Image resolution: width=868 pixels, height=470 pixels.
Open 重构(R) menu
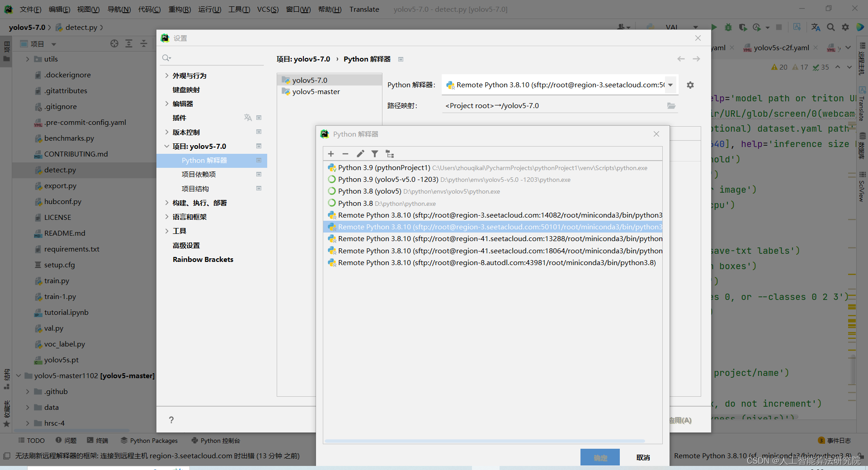[x=179, y=9]
